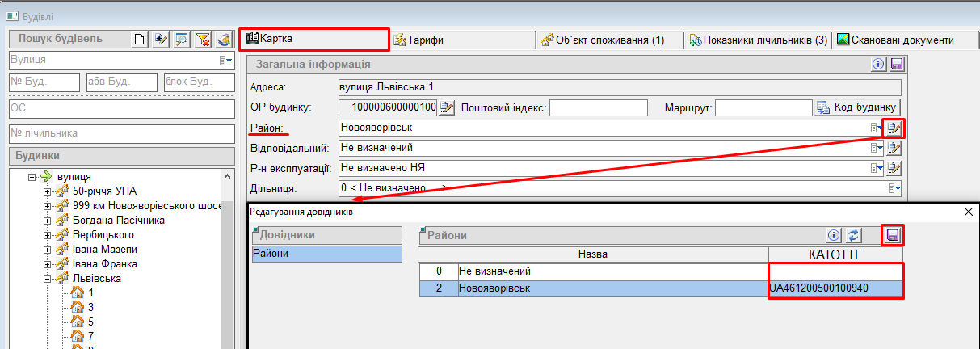Open the Дільниця dropdown

[894, 188]
